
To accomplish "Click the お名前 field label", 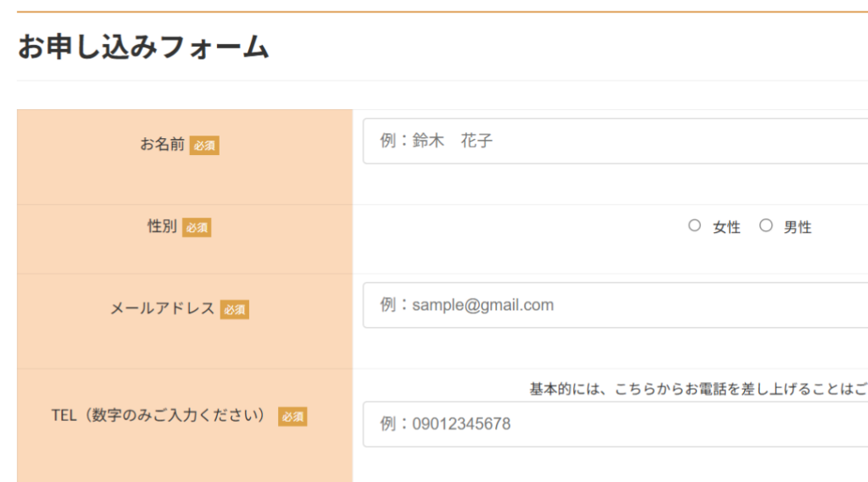I will click(x=162, y=145).
